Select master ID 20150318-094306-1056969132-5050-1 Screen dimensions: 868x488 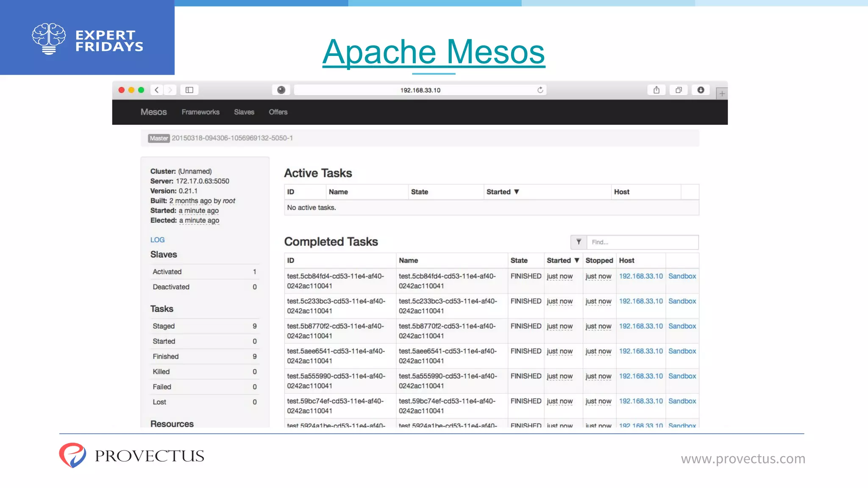coord(232,138)
